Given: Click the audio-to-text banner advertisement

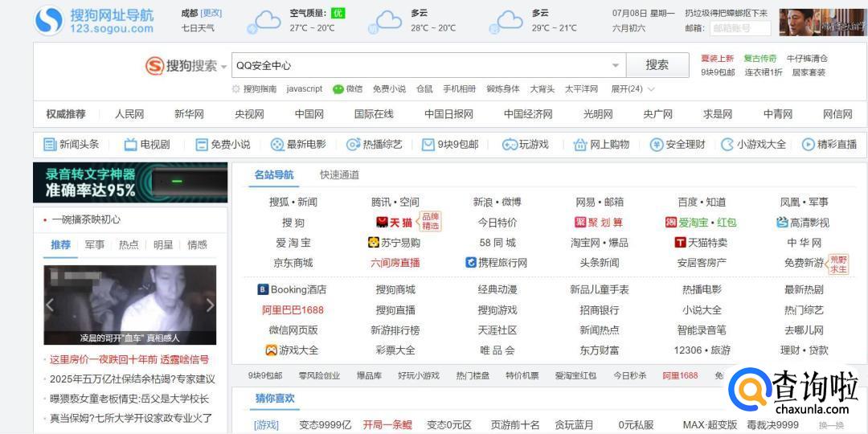Looking at the screenshot, I should coord(130,182).
